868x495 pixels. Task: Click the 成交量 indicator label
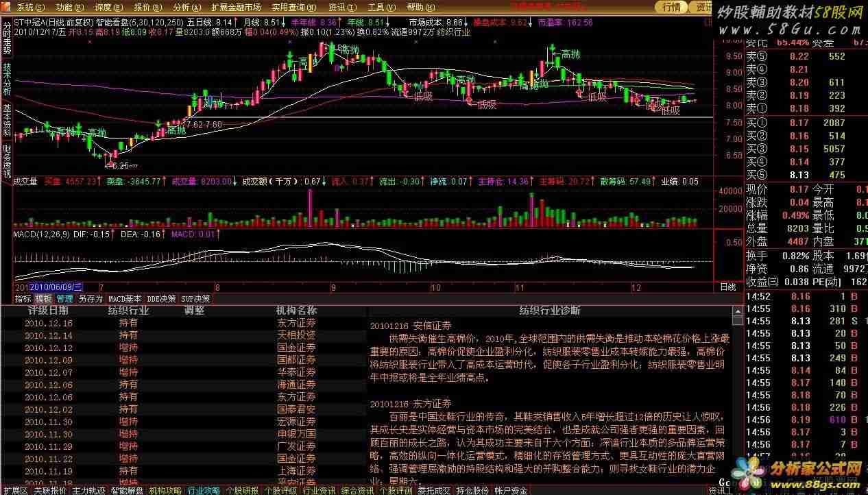(x=25, y=182)
